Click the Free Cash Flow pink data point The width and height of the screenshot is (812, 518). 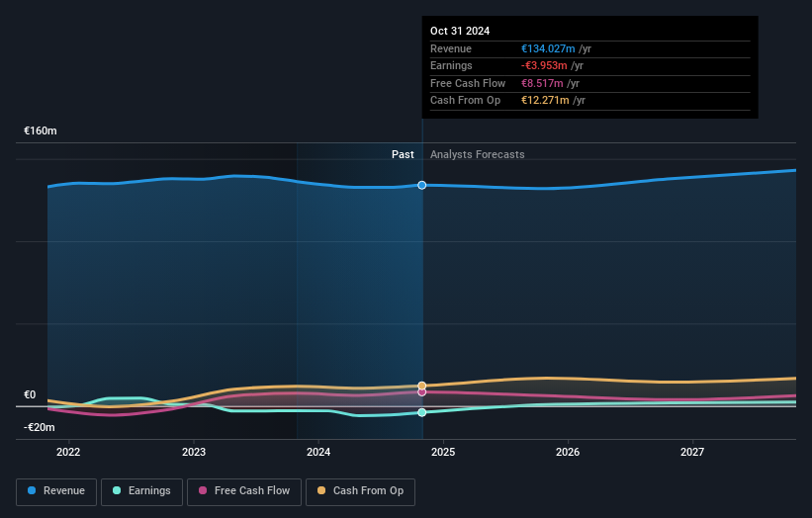coord(422,392)
